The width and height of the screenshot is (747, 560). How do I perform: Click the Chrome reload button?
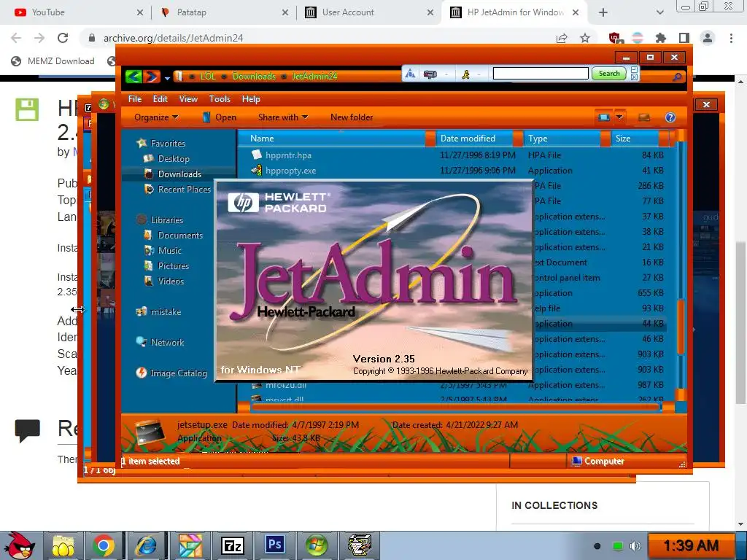pyautogui.click(x=63, y=38)
